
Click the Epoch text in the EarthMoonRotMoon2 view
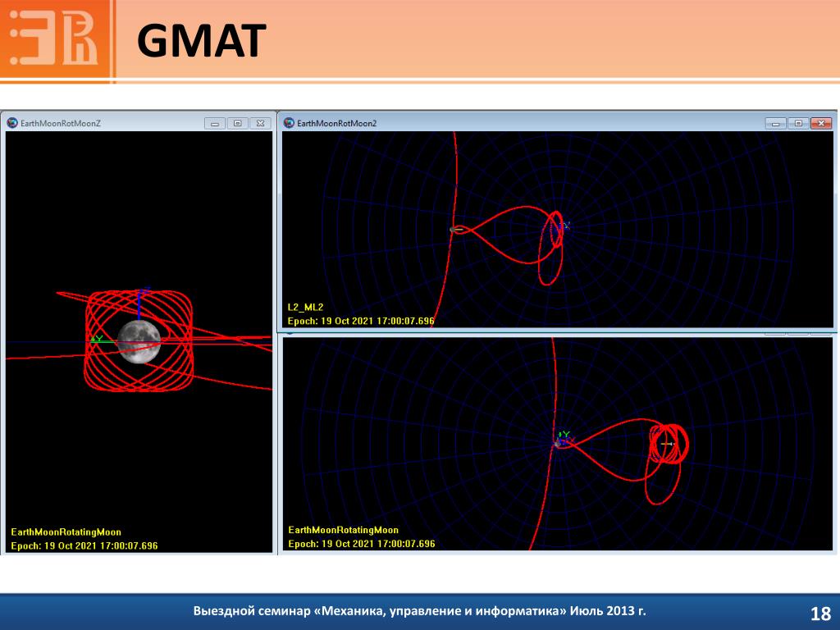pos(361,321)
